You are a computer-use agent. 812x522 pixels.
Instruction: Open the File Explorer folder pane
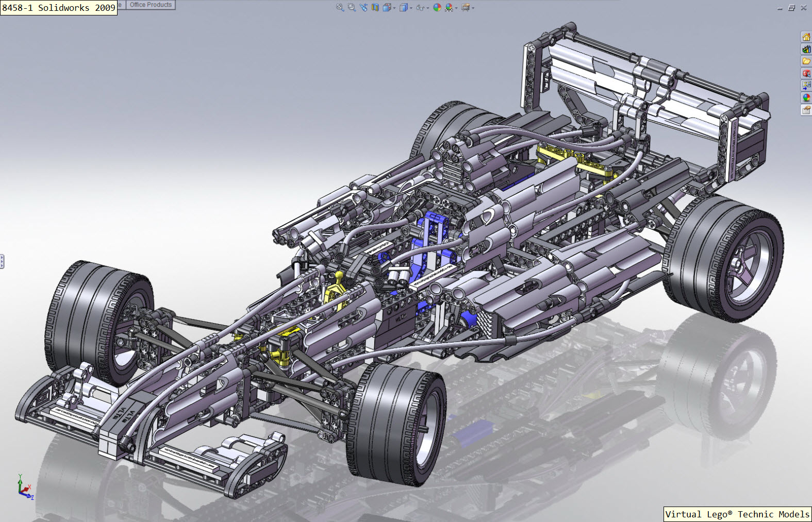click(806, 61)
